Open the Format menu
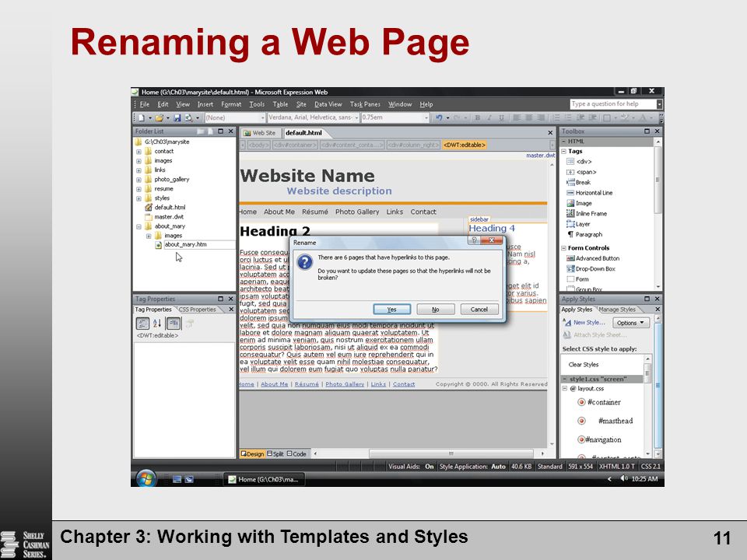Screen dimensions: 747x560 click(x=231, y=104)
